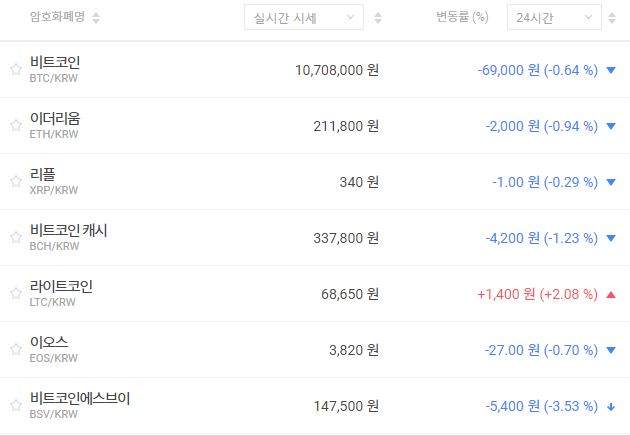This screenshot has width=630, height=435.
Task: Click the 변동률 (%) column header
Action: pos(462,17)
